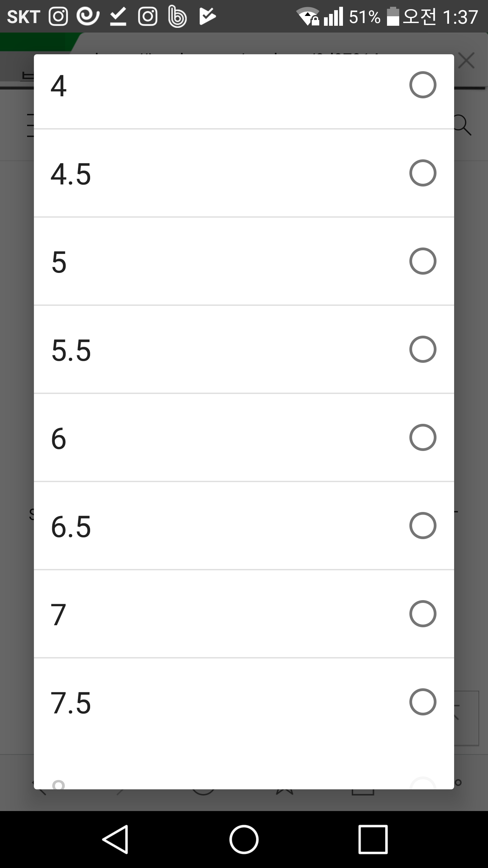Pick the 5.5 radio button
This screenshot has width=488, height=868.
(422, 349)
